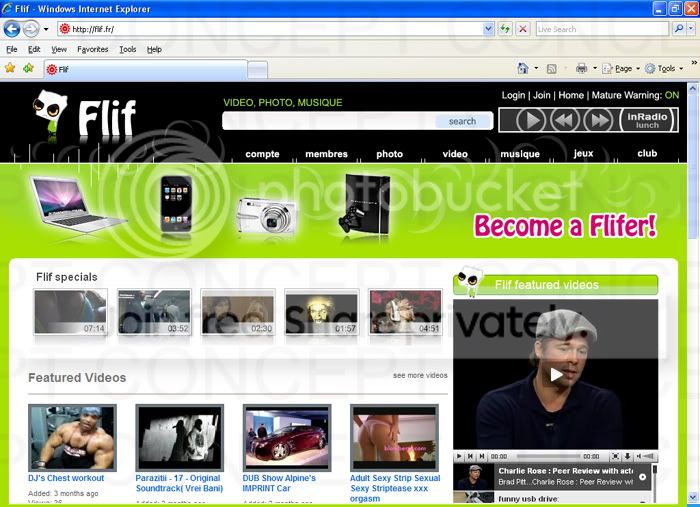Viewport: 700px width, 507px height.
Task: Open the Edit menu
Action: pos(34,50)
